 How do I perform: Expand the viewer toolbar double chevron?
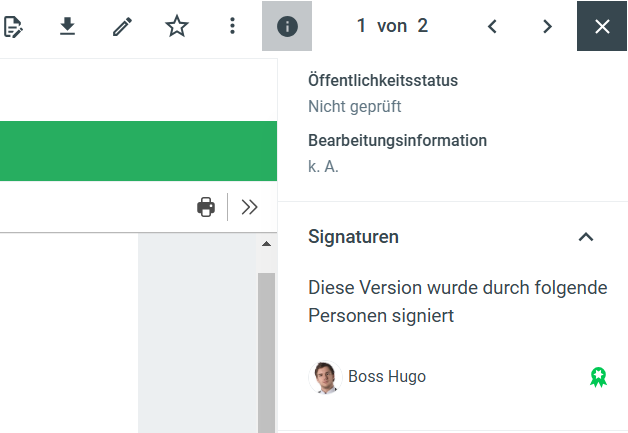point(250,207)
